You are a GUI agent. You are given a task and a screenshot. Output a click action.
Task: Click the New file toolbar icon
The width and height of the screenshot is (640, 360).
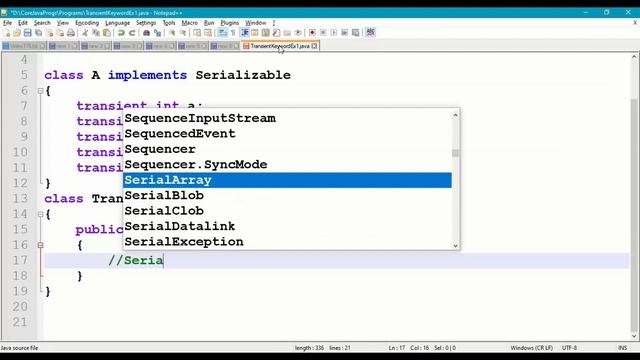[6, 33]
